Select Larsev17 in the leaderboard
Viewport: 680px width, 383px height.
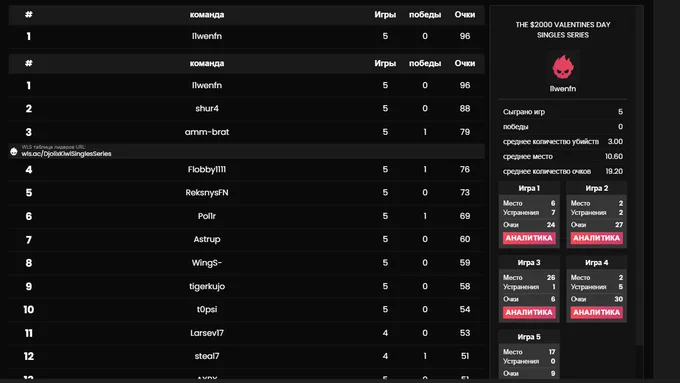tap(207, 333)
